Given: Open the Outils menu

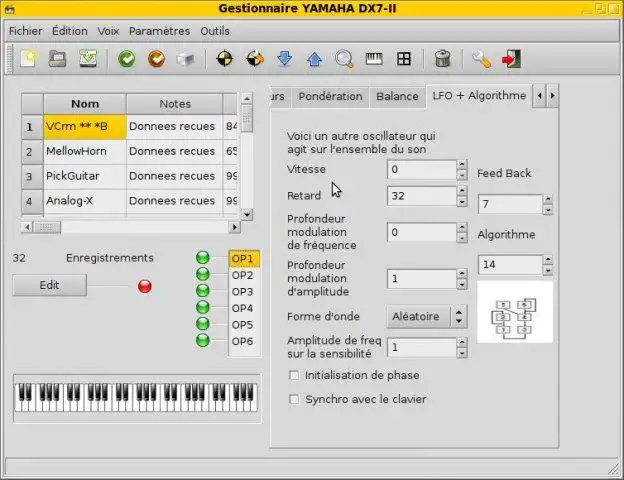Looking at the screenshot, I should pos(215,31).
